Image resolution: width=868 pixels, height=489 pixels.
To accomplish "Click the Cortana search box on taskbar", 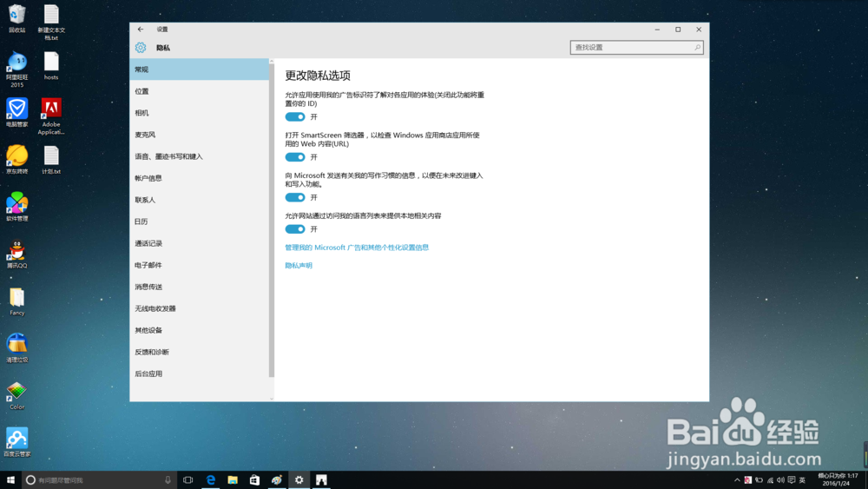I will coord(99,480).
